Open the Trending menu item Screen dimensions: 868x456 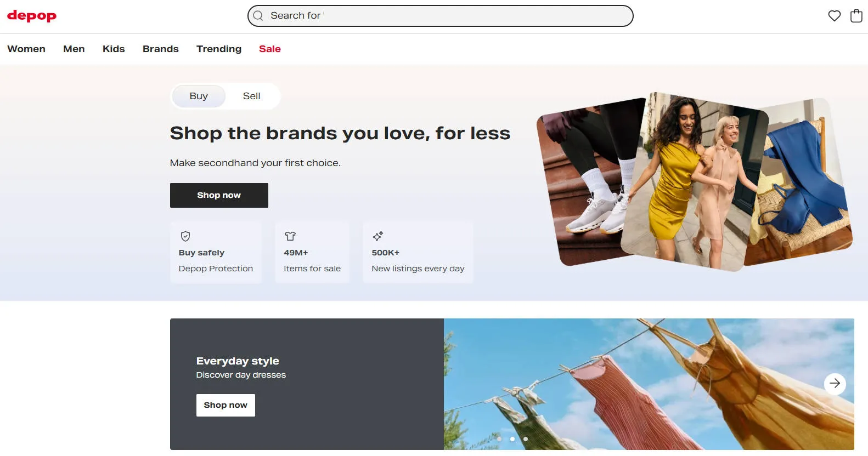click(x=219, y=49)
